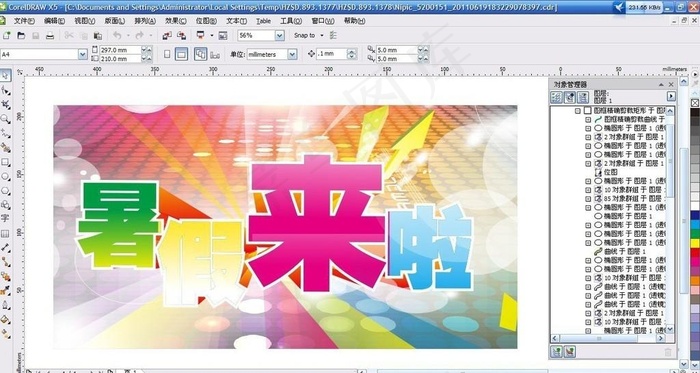Toggle Edit Across Layers in Object Manager
700x373 pixels.
(570, 97)
